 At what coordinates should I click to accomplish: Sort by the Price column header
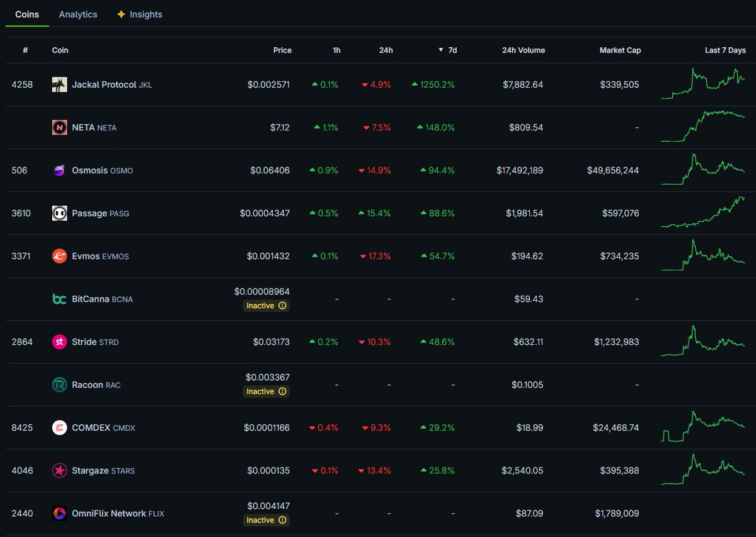point(282,50)
